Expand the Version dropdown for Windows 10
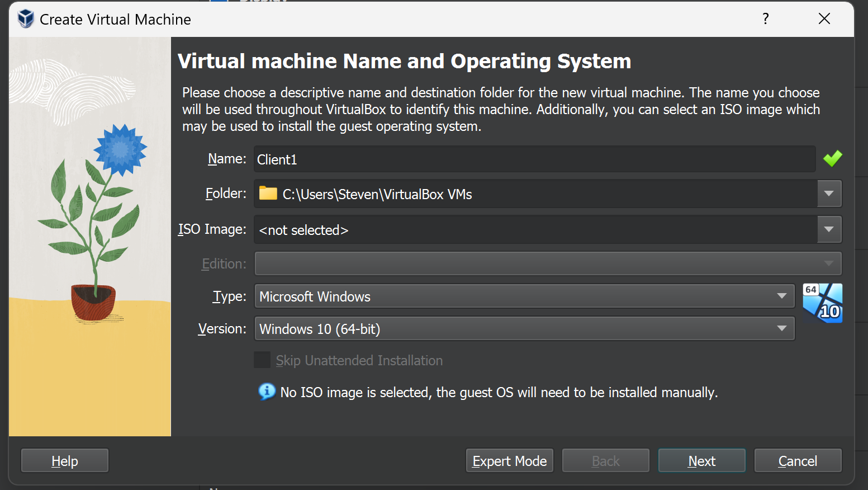868x490 pixels. (x=524, y=329)
